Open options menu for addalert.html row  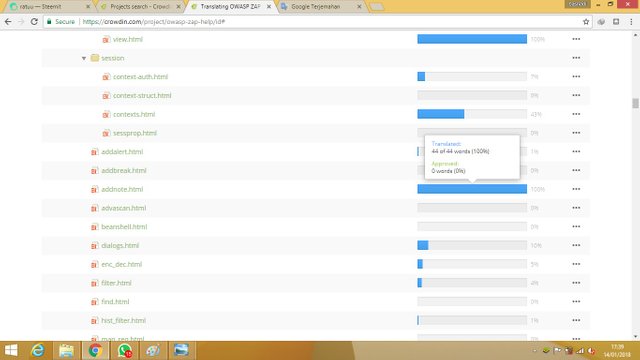click(x=576, y=152)
